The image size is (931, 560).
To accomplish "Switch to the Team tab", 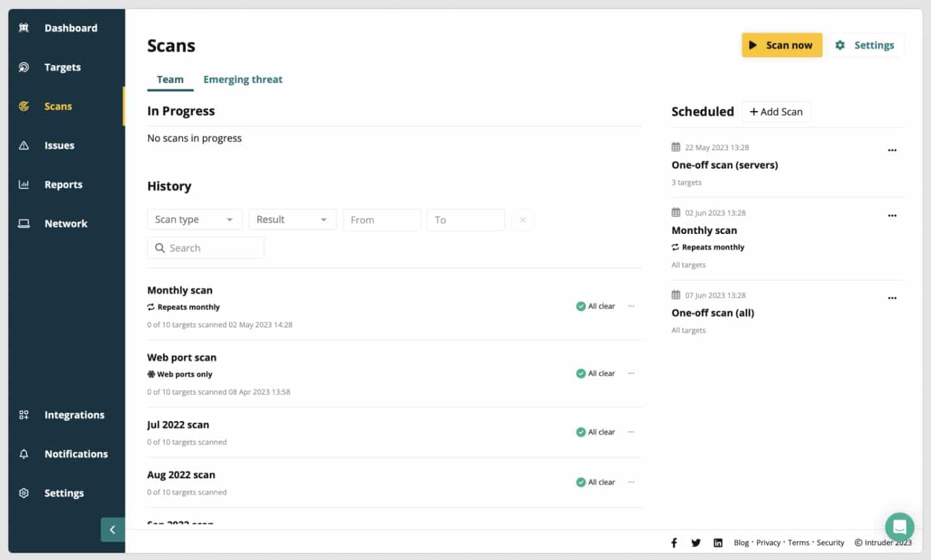I will click(x=170, y=79).
